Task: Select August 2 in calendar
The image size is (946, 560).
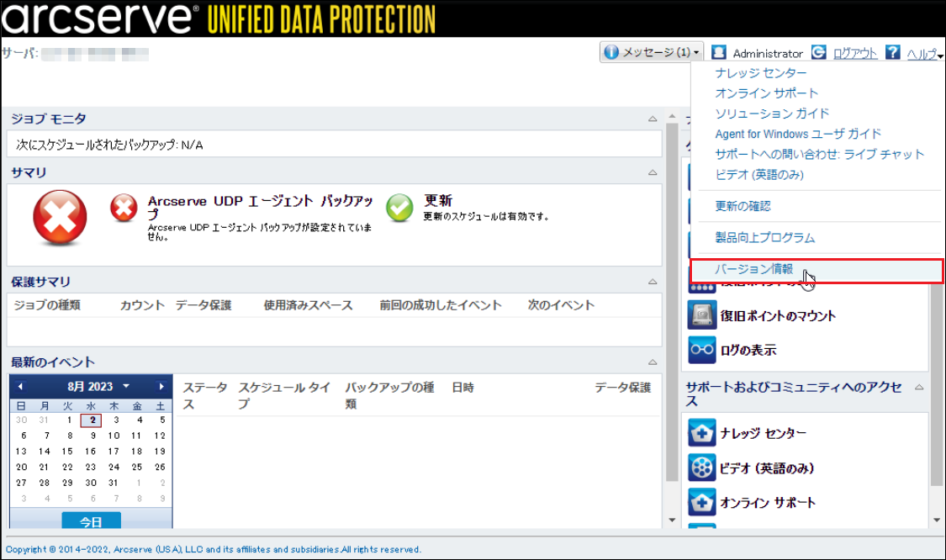Action: coord(91,420)
